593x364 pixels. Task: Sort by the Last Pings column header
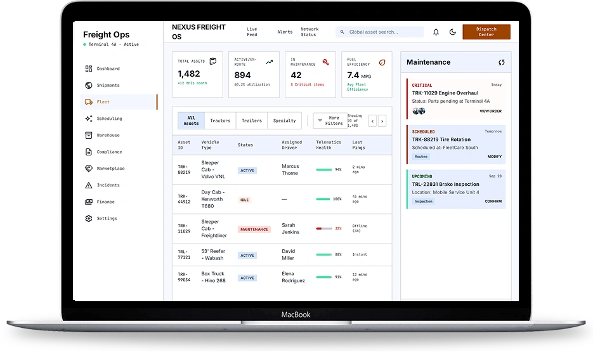[x=358, y=145]
